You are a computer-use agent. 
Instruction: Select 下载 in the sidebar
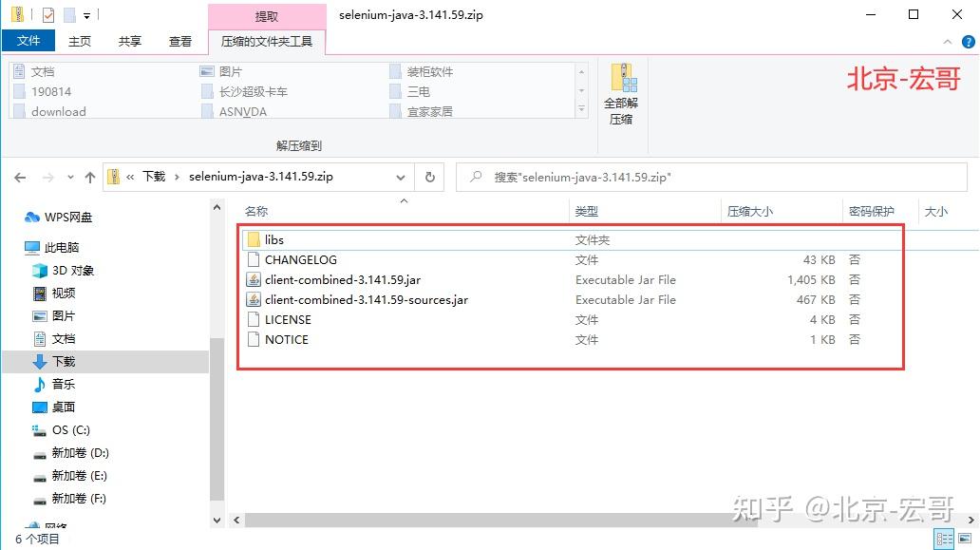coord(64,361)
